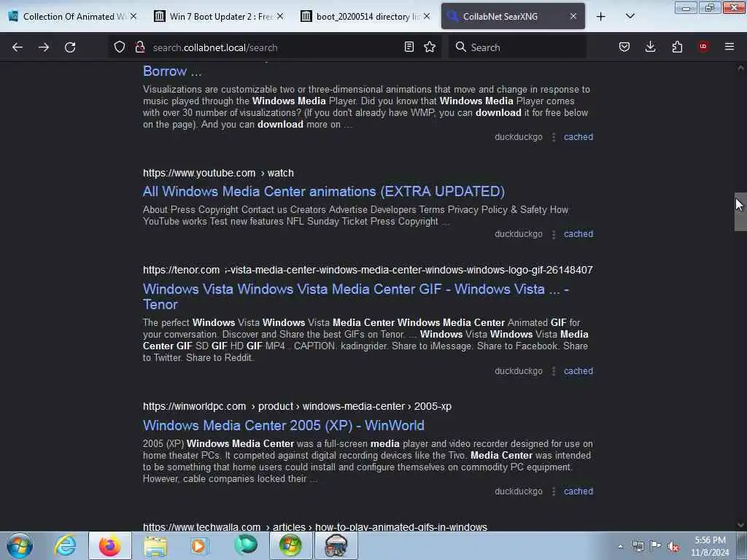Screen dimensions: 747x560
Task: Open the partially visible Borrow result title
Action: click(172, 71)
